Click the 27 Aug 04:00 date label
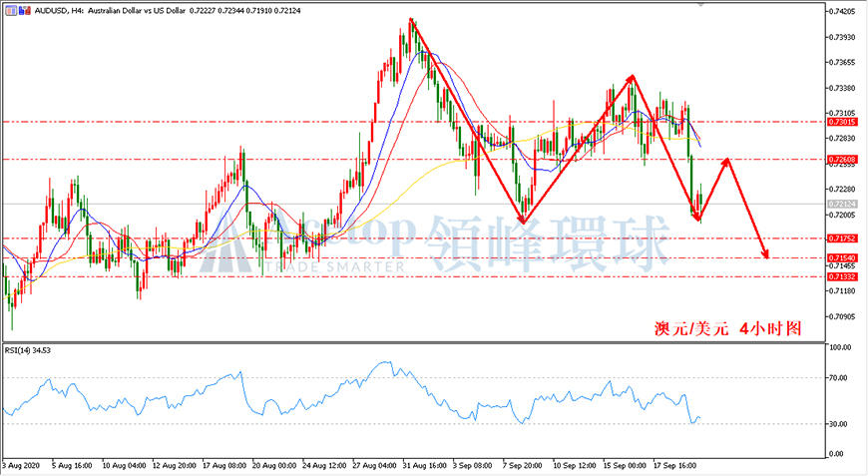 pos(374,465)
